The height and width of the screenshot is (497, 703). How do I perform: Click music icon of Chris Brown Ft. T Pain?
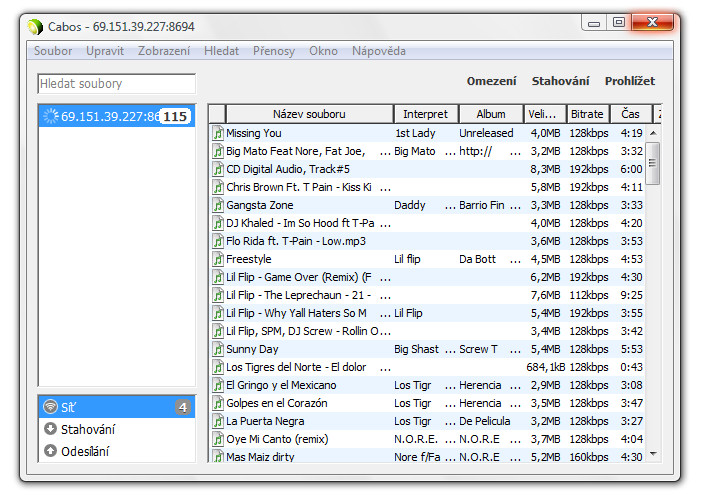[218, 187]
